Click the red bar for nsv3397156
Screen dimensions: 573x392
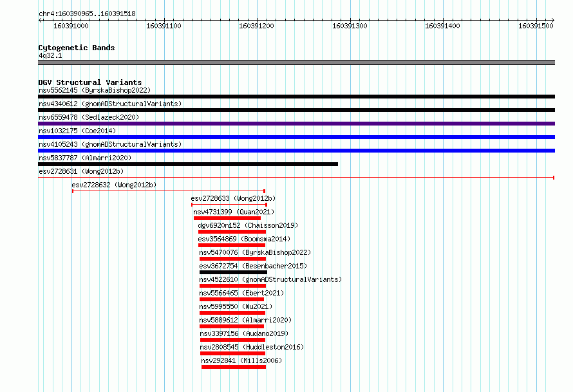point(233,340)
